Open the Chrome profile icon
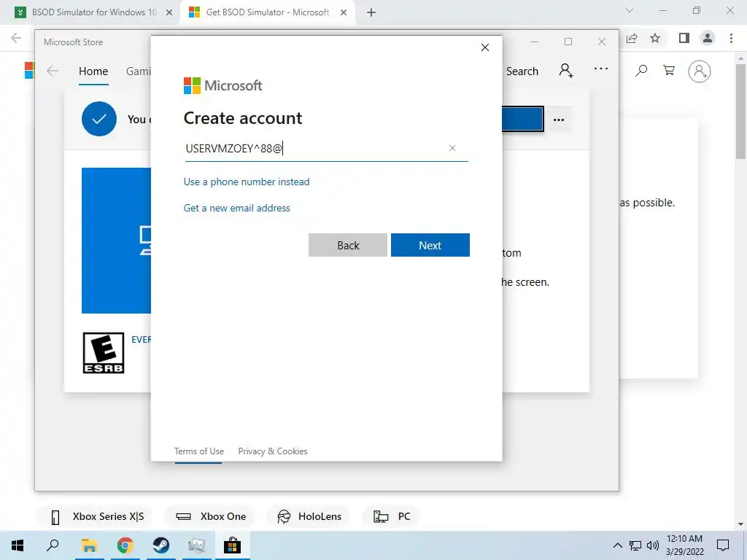Viewport: 747px width, 560px height. pos(708,38)
